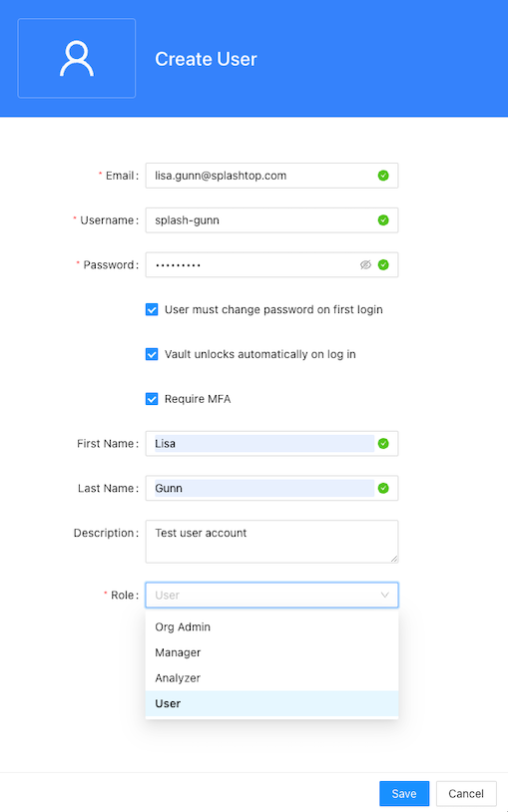Uncheck User must change password on first login
This screenshot has height=812, width=508.
(x=152, y=309)
